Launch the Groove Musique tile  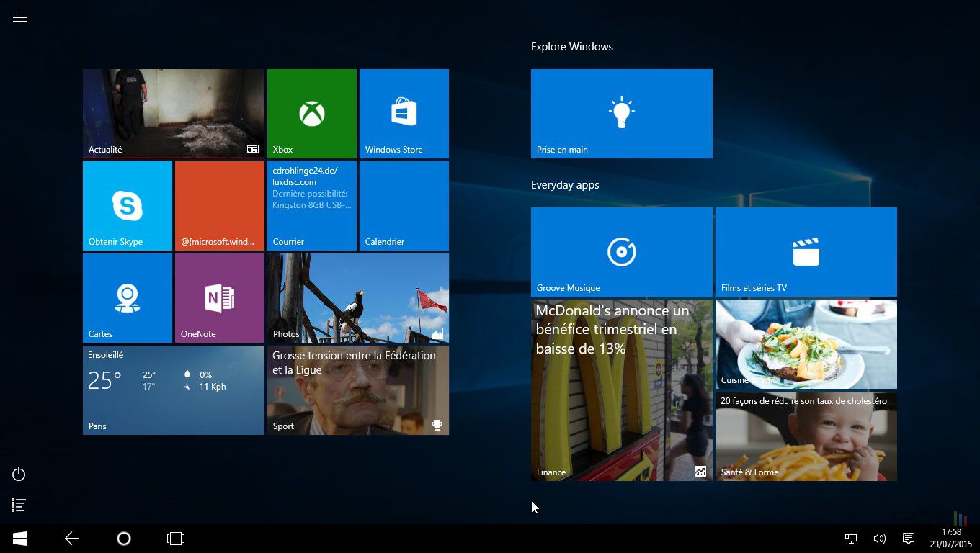click(x=622, y=252)
